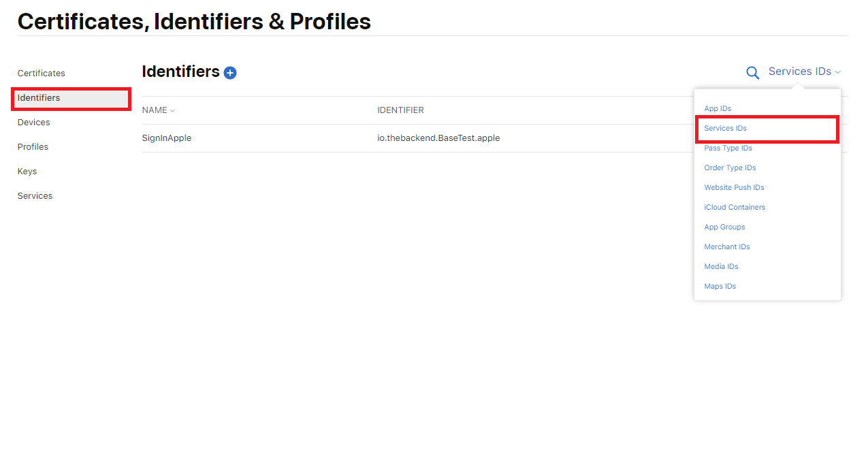This screenshot has width=868, height=463.
Task: Go to Devices in the sidebar
Action: coord(34,123)
